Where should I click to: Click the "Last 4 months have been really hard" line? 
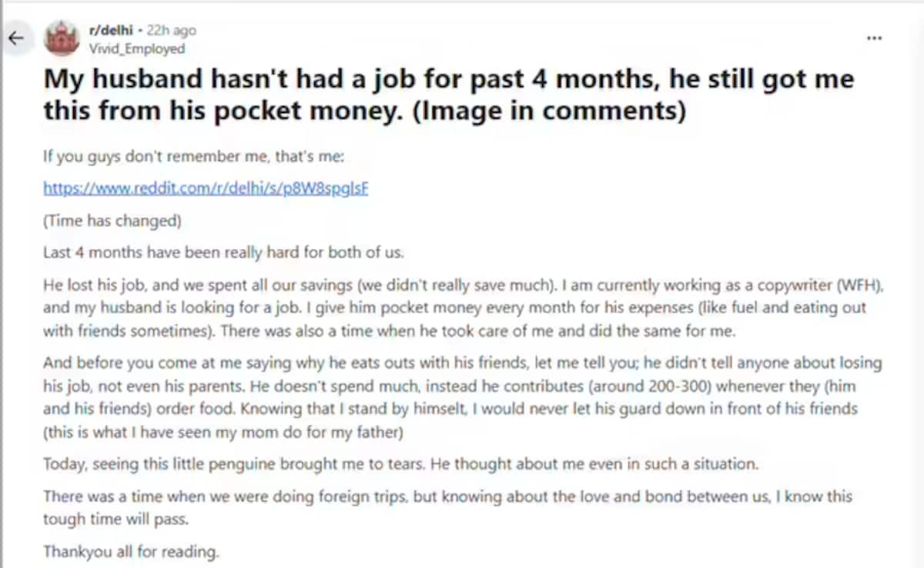pos(223,252)
